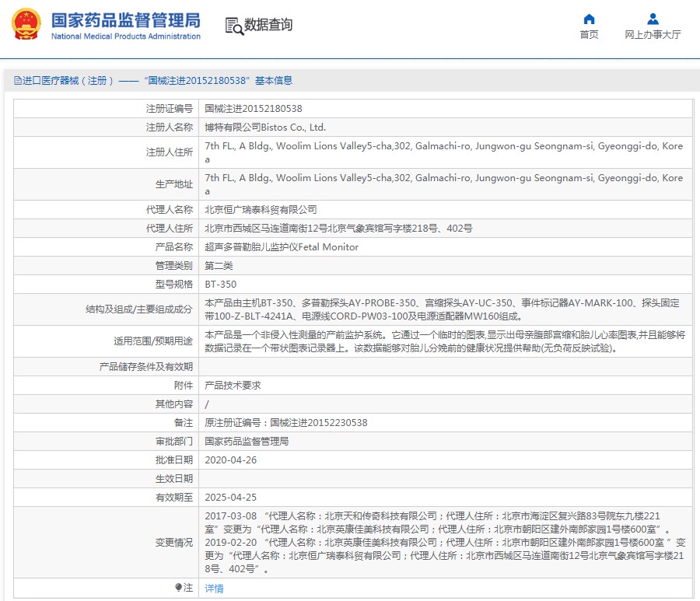
Task: Click the 备注 row label
Action: [x=184, y=422]
